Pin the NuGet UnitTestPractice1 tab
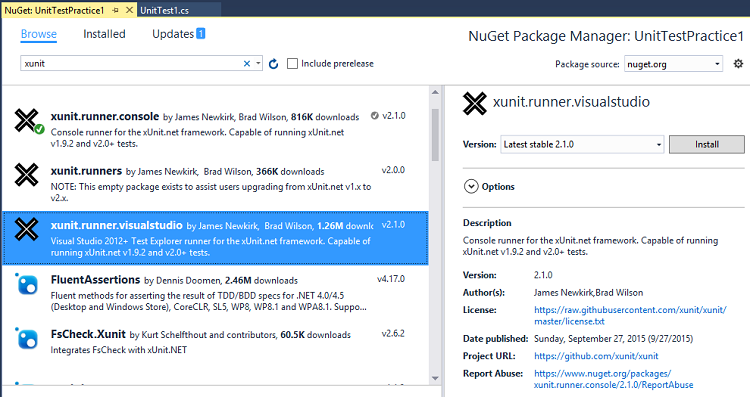This screenshot has width=750, height=397. point(115,10)
